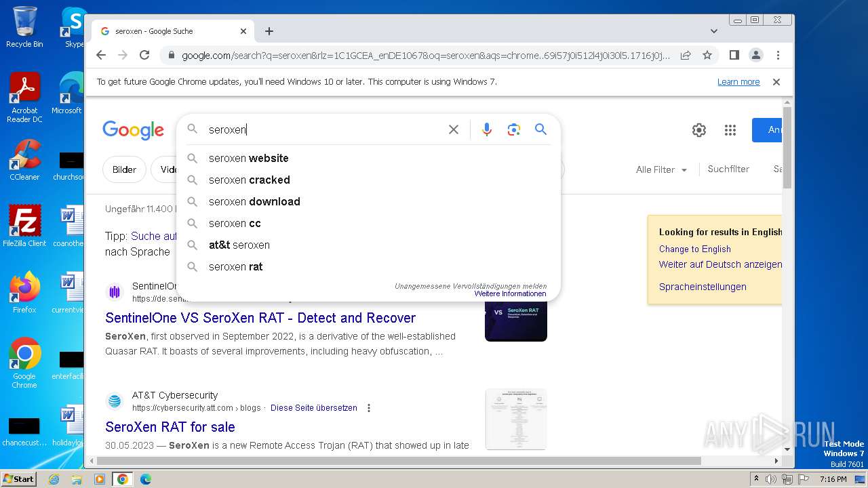Start voice search with microphone

tap(486, 129)
